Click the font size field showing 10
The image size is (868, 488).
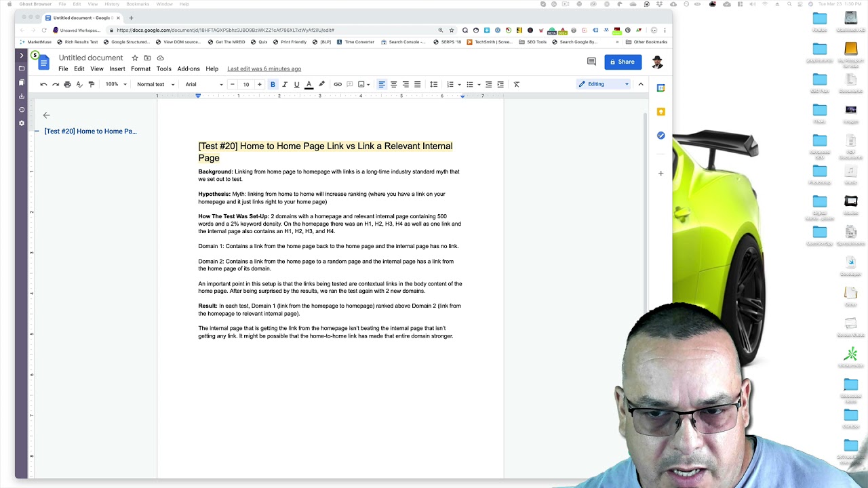(246, 84)
